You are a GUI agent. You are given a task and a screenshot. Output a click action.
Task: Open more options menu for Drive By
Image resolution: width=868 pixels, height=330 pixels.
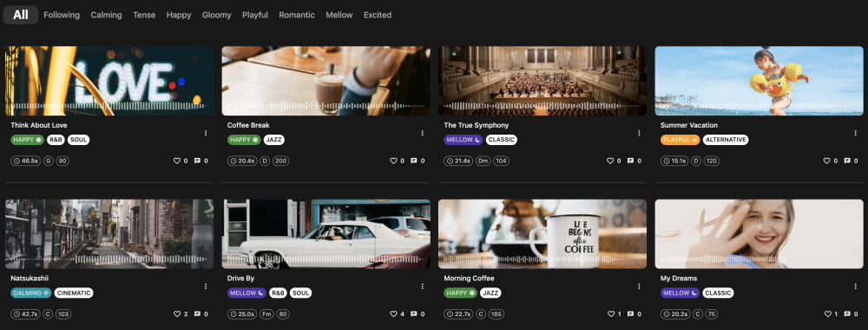pyautogui.click(x=423, y=287)
